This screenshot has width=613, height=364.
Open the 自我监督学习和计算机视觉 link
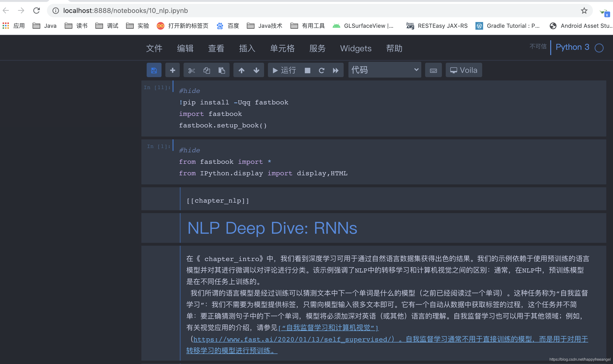pos(329,328)
